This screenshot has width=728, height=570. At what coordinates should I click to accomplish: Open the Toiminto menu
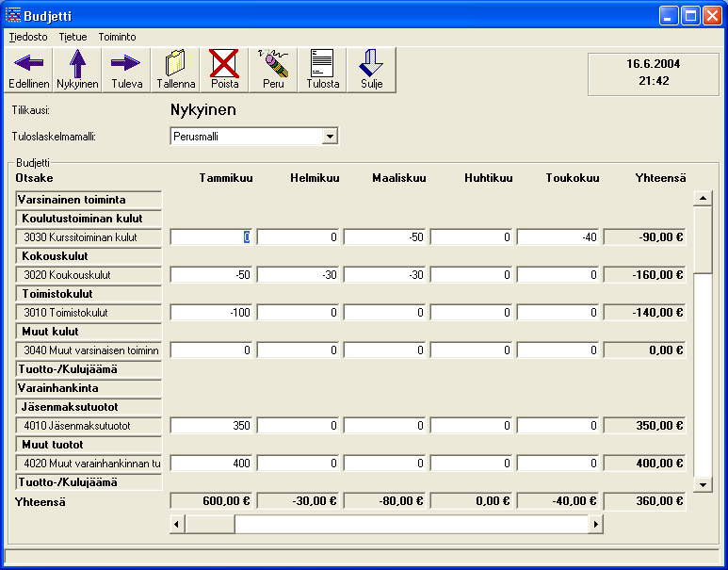117,37
